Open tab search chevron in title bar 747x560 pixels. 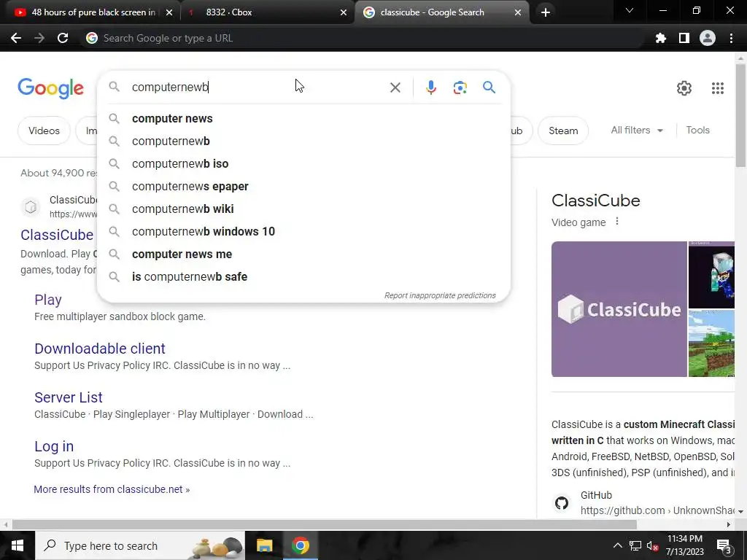point(630,10)
